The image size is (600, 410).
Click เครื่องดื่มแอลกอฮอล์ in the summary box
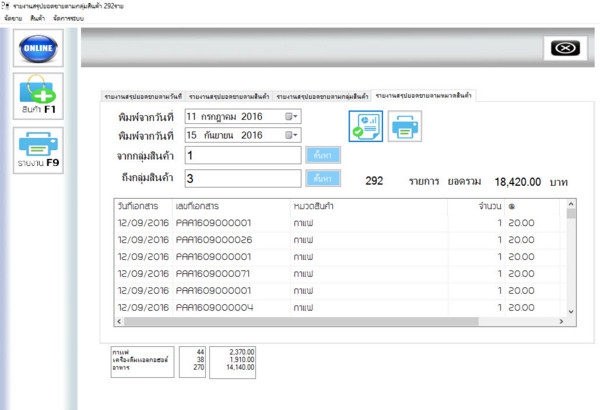point(140,359)
